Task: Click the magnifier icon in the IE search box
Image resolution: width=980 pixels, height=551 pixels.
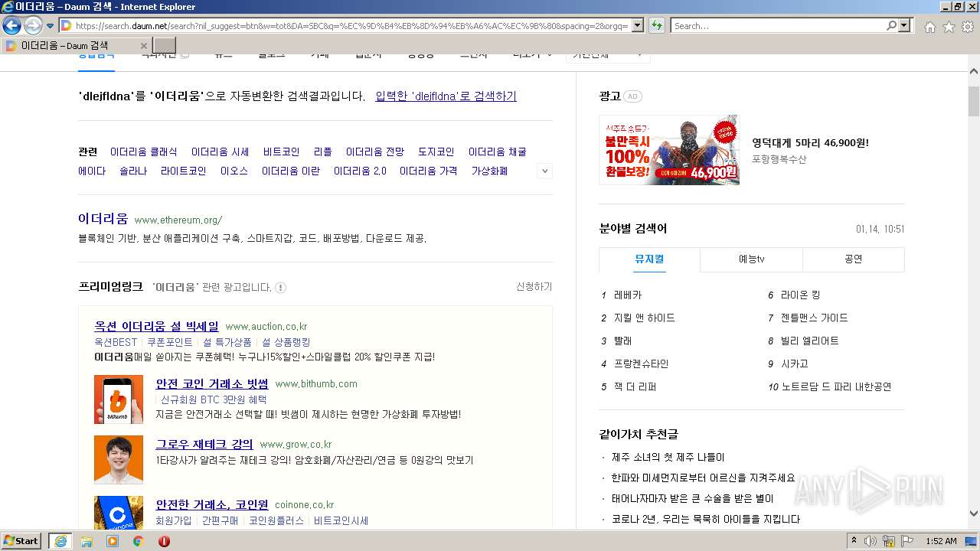Action: click(891, 26)
